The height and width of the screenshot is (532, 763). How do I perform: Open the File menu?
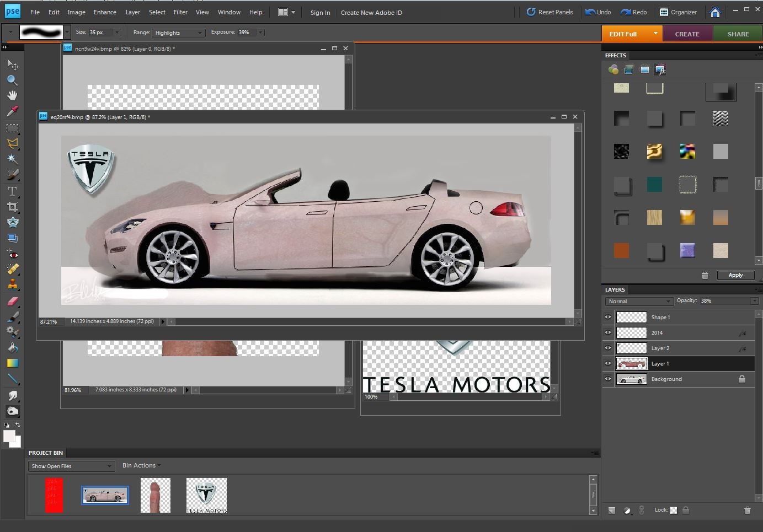[35, 12]
